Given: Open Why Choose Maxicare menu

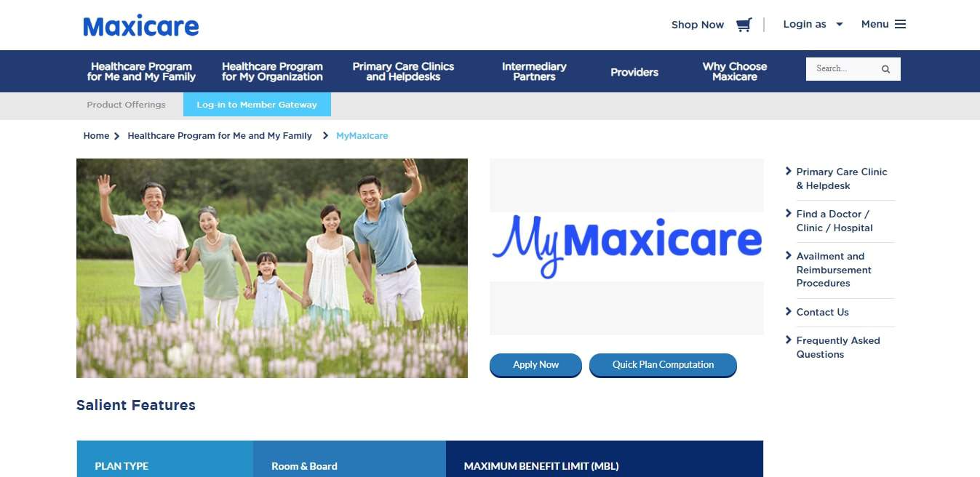Looking at the screenshot, I should point(735,71).
